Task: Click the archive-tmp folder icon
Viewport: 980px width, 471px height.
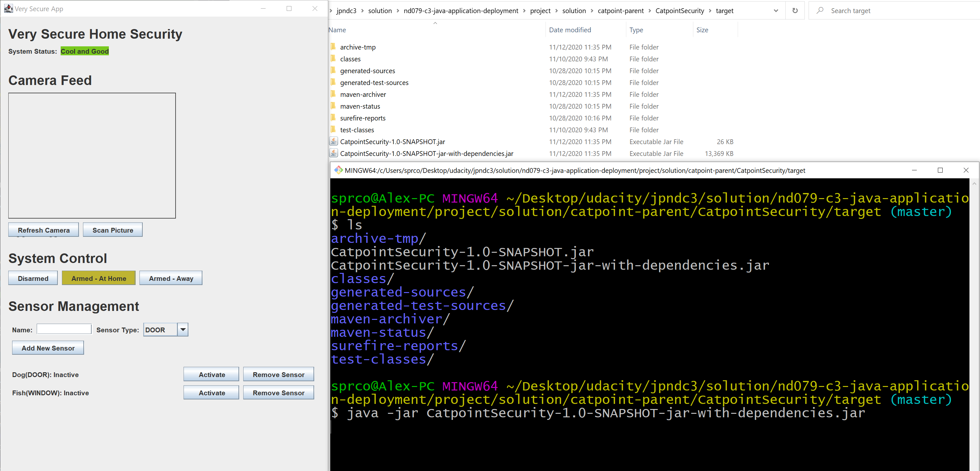Action: (333, 47)
